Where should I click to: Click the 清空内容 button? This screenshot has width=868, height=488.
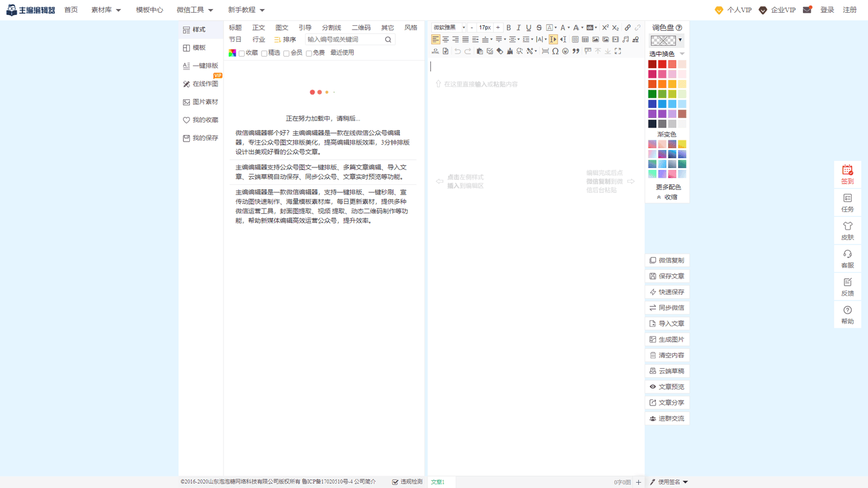click(x=667, y=355)
